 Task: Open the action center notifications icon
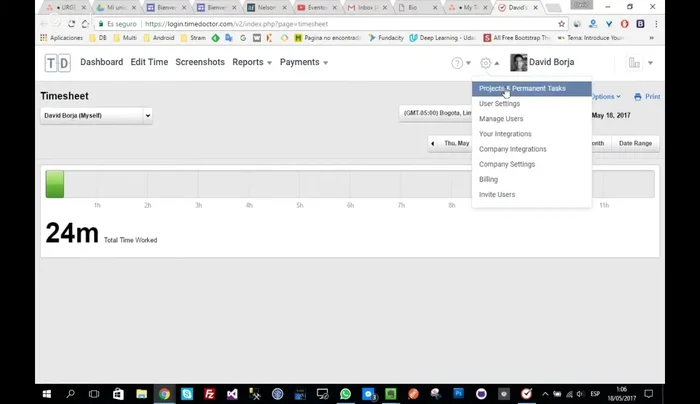click(649, 394)
